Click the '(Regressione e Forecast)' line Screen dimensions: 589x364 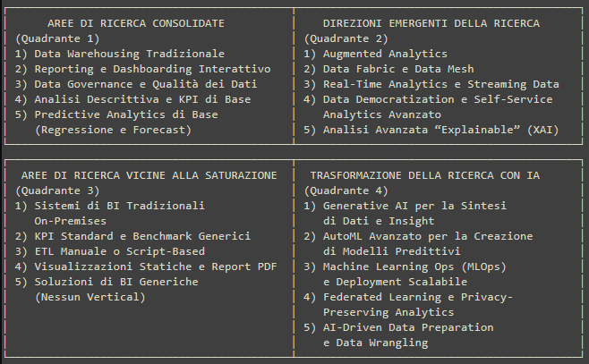coord(113,130)
